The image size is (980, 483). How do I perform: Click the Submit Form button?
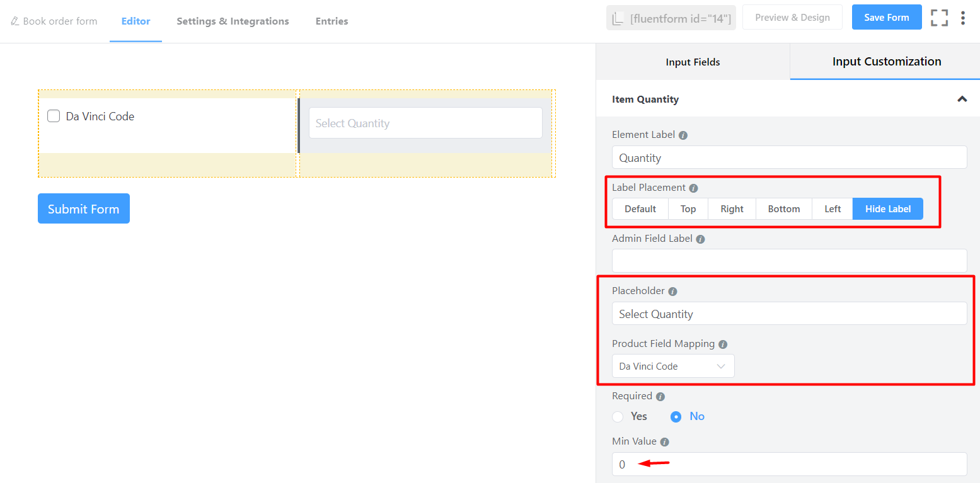coord(84,208)
